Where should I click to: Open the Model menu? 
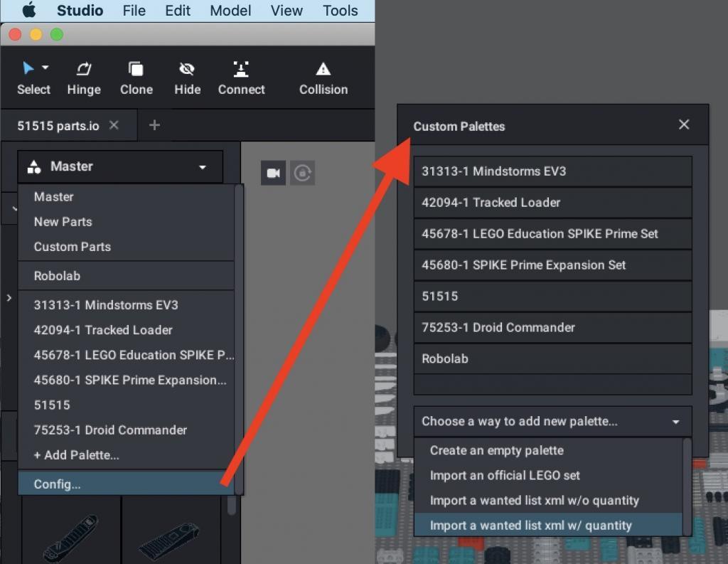click(230, 10)
